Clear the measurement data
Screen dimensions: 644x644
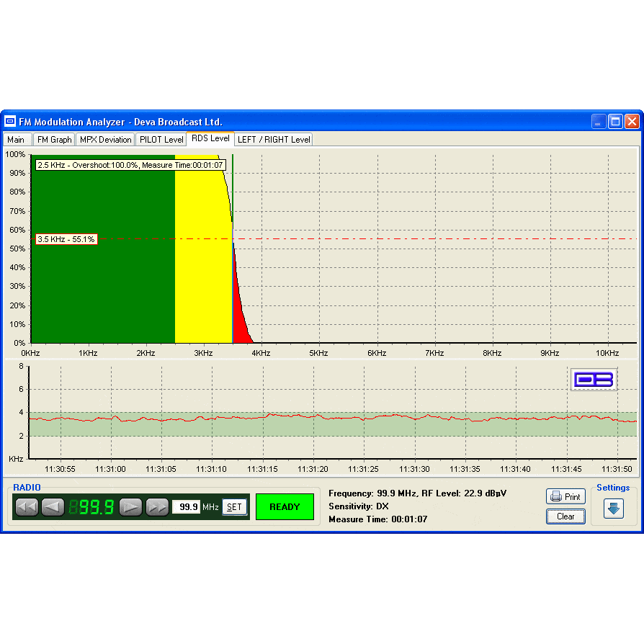[x=565, y=516]
